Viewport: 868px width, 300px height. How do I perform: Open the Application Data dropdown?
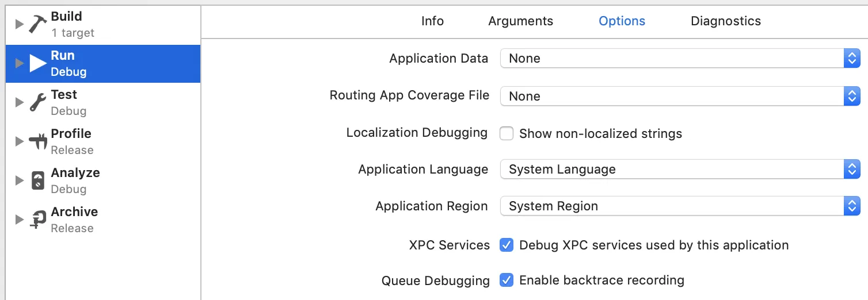679,58
